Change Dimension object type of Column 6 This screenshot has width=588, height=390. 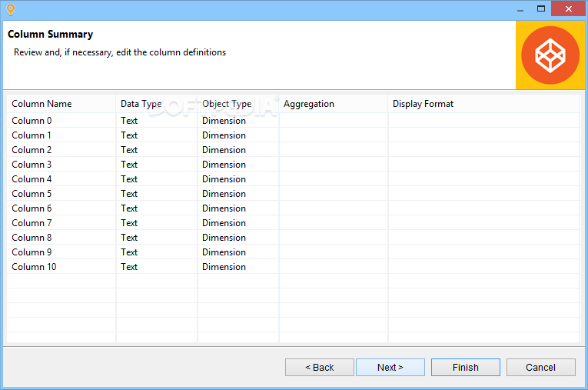coord(238,208)
